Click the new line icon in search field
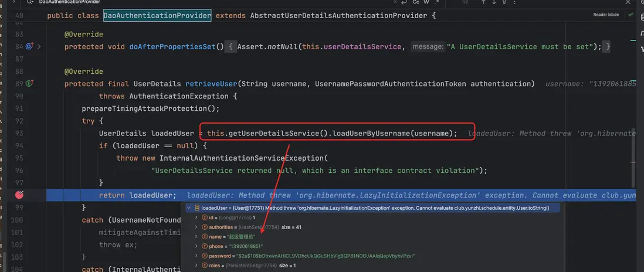This screenshot has height=272, width=644. click(x=405, y=2)
